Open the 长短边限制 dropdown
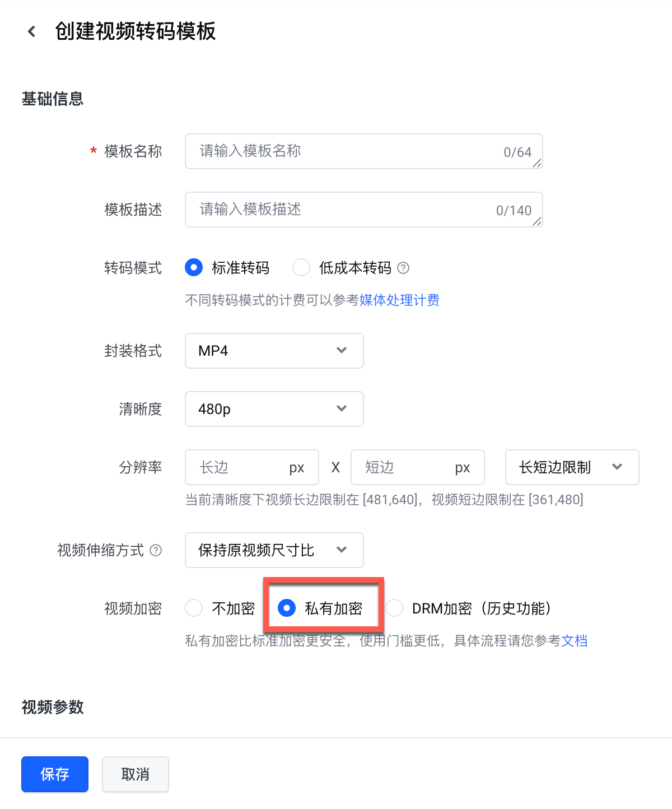672x809 pixels. tap(572, 467)
